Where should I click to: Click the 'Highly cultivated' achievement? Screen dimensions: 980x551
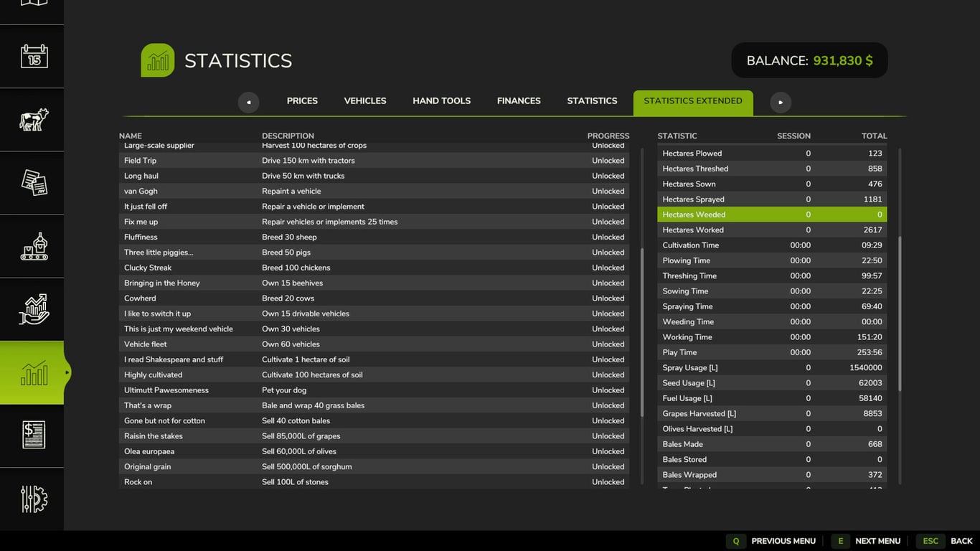(x=374, y=375)
